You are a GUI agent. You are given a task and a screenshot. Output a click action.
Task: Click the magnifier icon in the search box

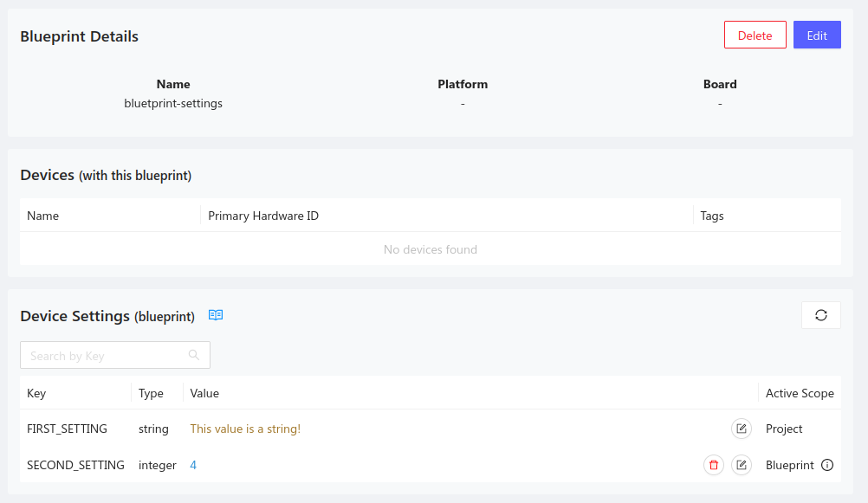tap(194, 355)
